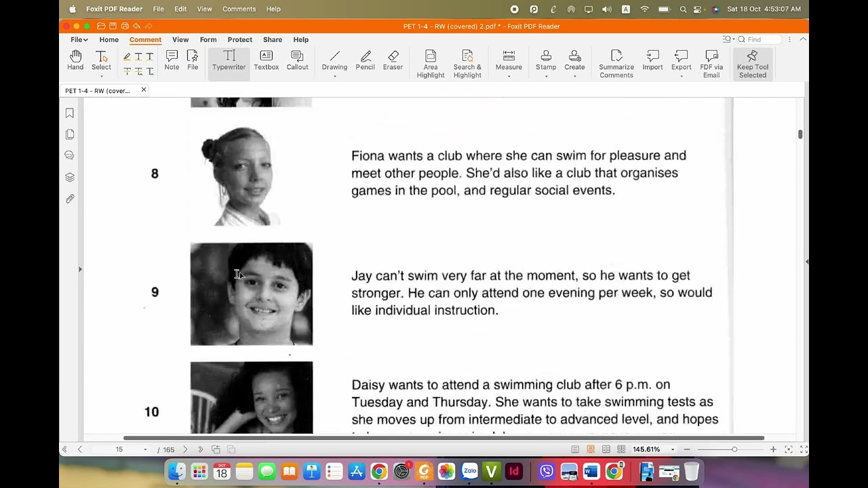The image size is (868, 488).
Task: Zoom in with the plus button
Action: pos(773,449)
